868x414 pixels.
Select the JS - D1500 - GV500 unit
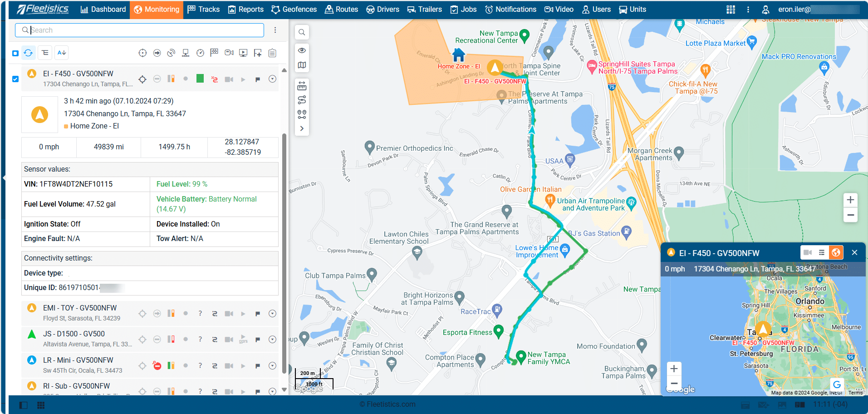(74, 334)
